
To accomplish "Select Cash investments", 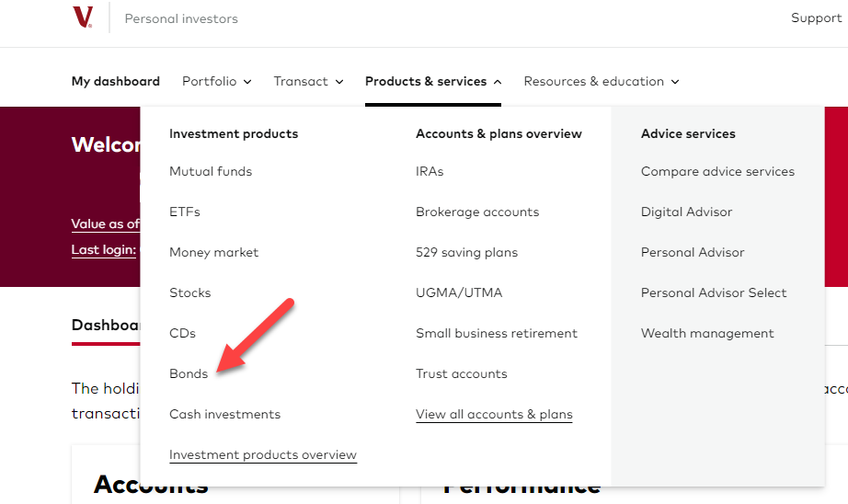I will tap(224, 414).
